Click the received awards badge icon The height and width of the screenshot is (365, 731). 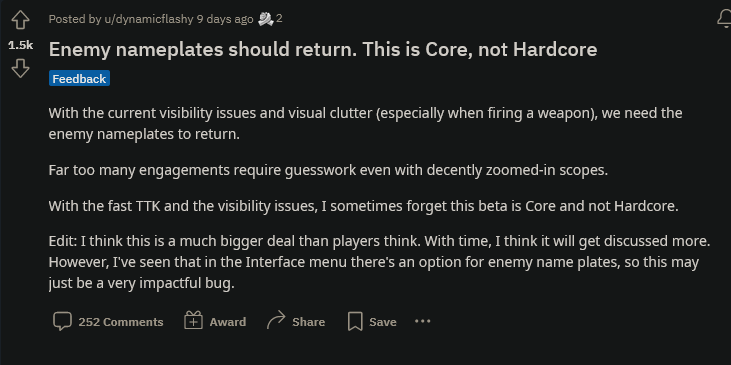(266, 19)
